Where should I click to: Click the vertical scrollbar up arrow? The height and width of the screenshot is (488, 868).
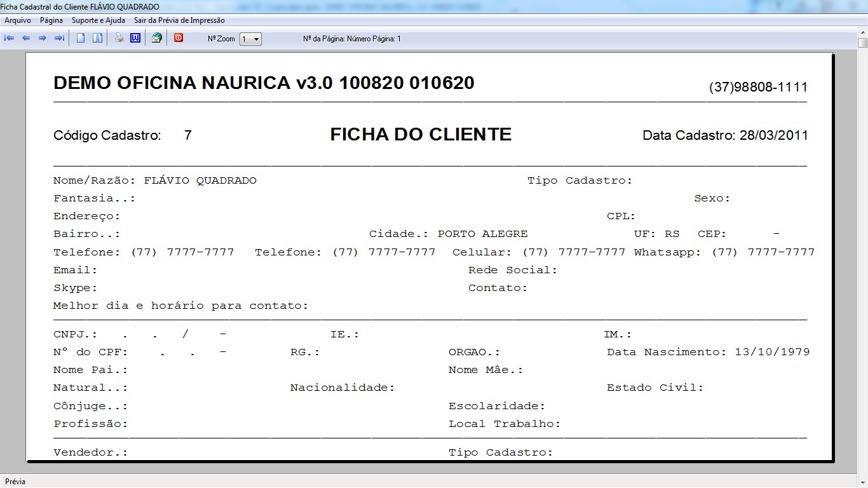coord(862,32)
